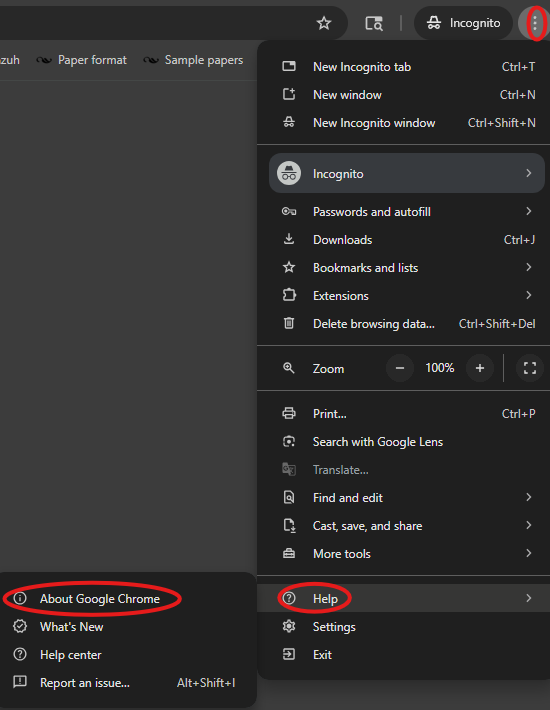Click the Zoom label text

coord(328,369)
